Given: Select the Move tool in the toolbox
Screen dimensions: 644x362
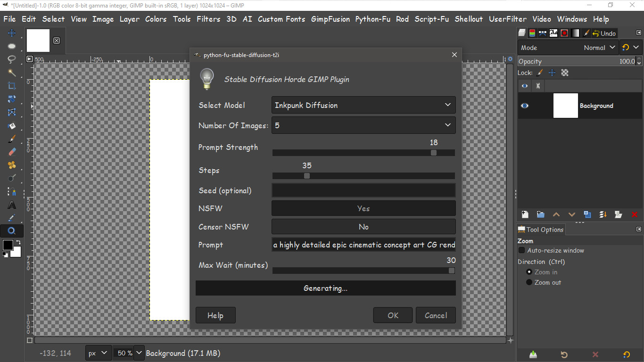Looking at the screenshot, I should point(12,33).
